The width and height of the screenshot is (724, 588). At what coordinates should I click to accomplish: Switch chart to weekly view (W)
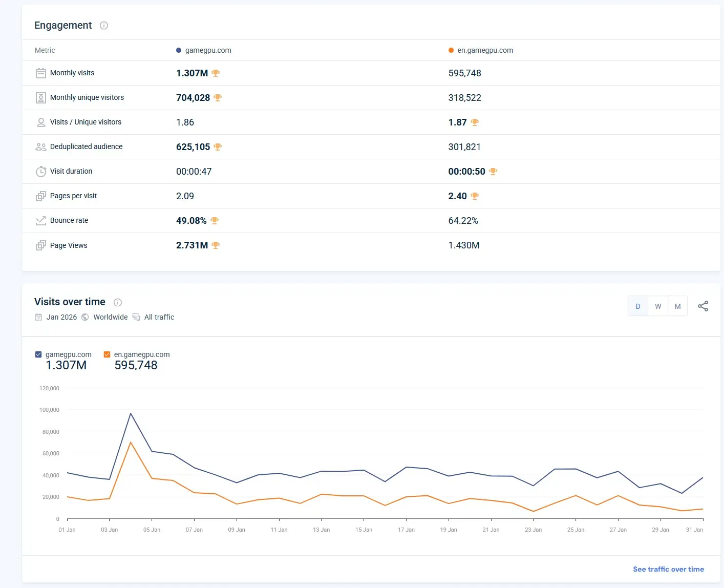[658, 306]
